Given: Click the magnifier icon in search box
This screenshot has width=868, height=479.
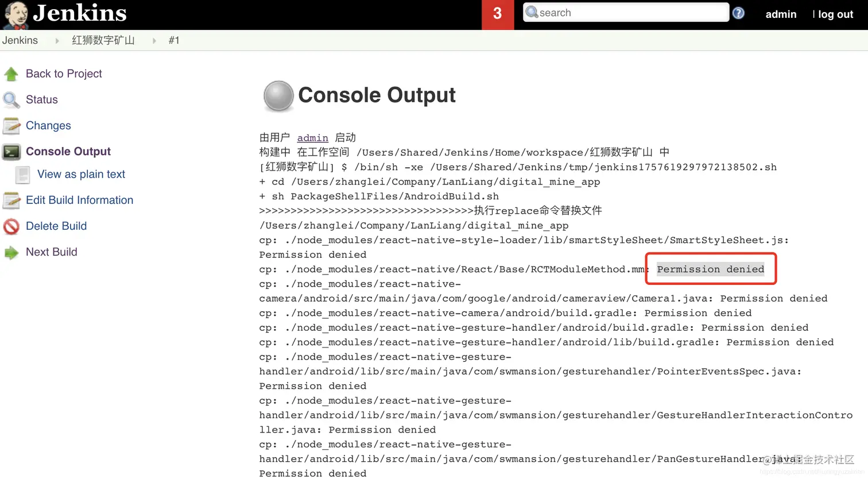Looking at the screenshot, I should pos(532,12).
